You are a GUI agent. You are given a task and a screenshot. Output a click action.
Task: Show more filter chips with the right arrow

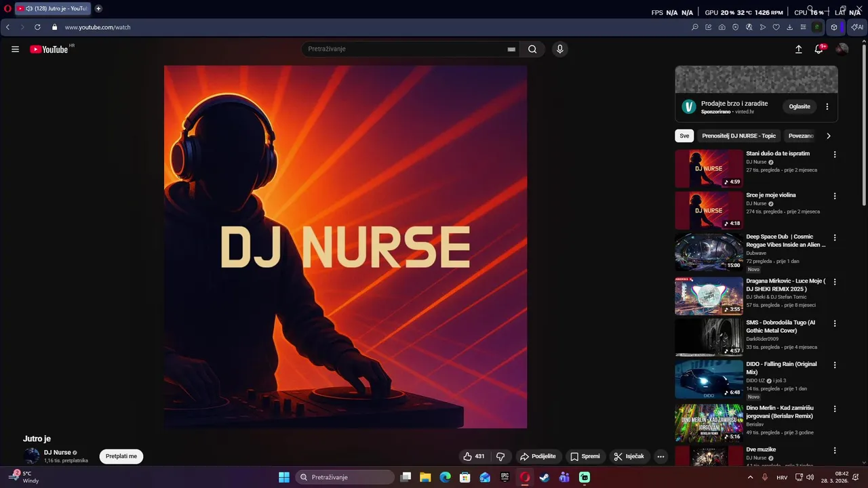(x=828, y=136)
